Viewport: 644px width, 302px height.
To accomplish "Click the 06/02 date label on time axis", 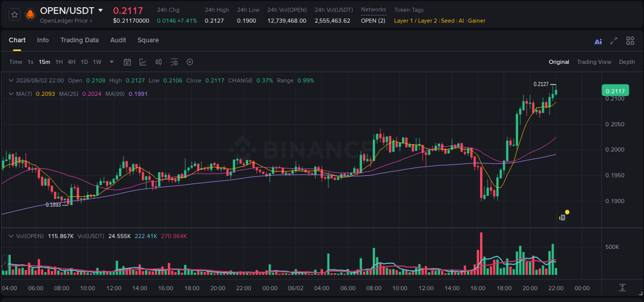I will click(296, 288).
